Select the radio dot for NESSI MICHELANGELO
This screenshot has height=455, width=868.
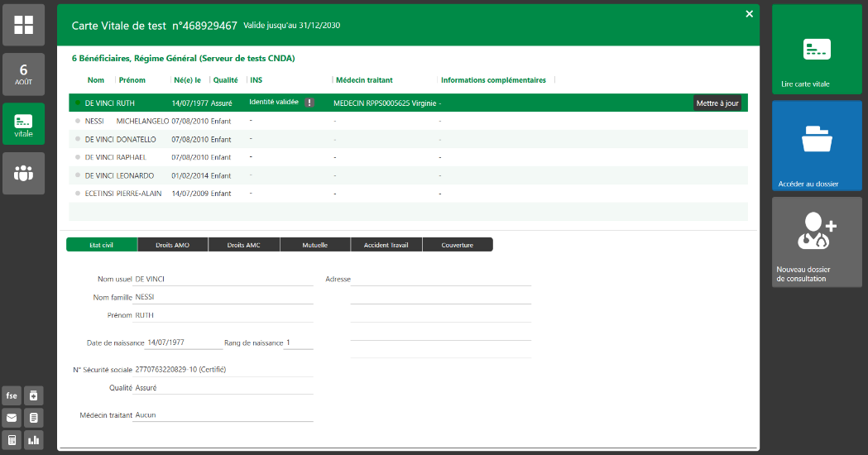coord(78,121)
